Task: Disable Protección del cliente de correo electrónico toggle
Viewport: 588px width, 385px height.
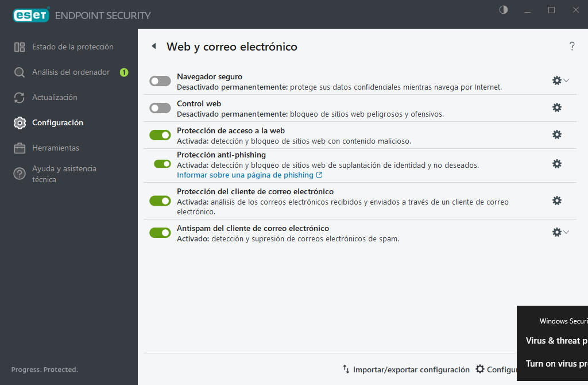Action: [160, 201]
